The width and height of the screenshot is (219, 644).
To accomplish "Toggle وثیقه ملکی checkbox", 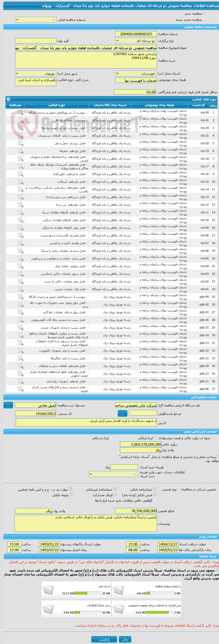I will coord(71,494).
